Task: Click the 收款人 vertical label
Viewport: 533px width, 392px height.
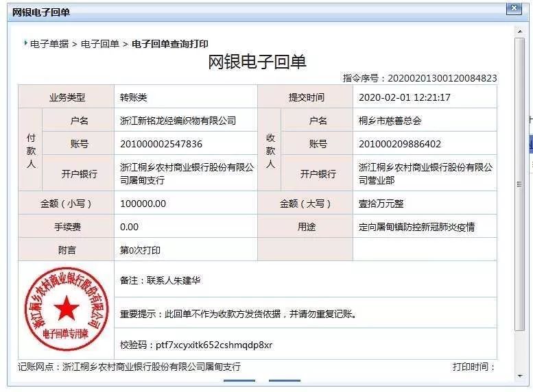Action: 270,151
